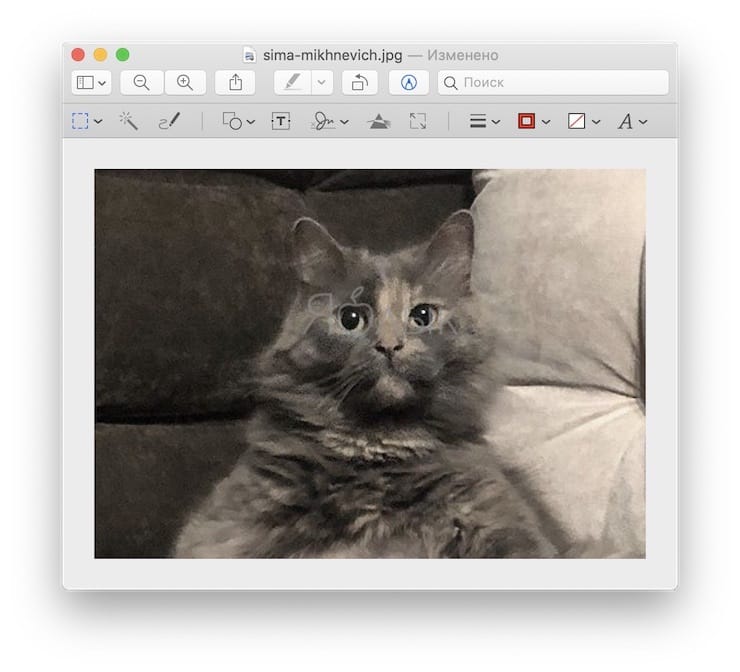Choose the rectangular selection tool
Viewport: 740px width, 672px height.
tap(80, 121)
